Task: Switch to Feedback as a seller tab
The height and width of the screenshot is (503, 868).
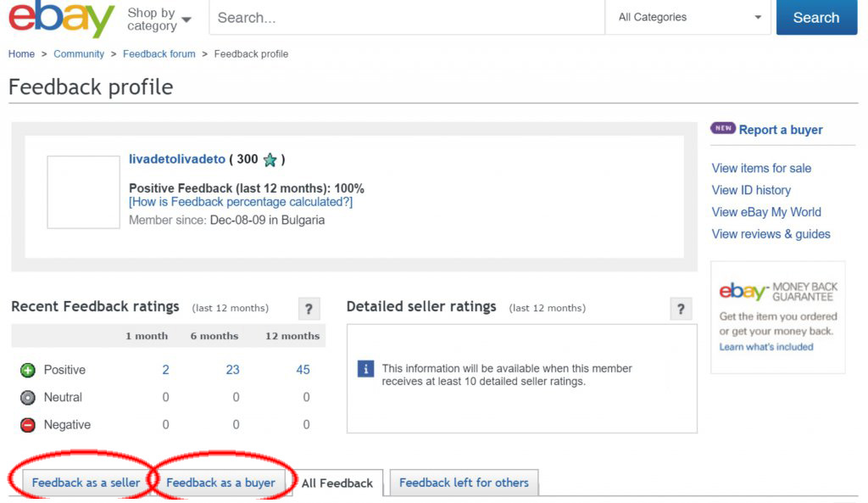Action: click(x=86, y=483)
